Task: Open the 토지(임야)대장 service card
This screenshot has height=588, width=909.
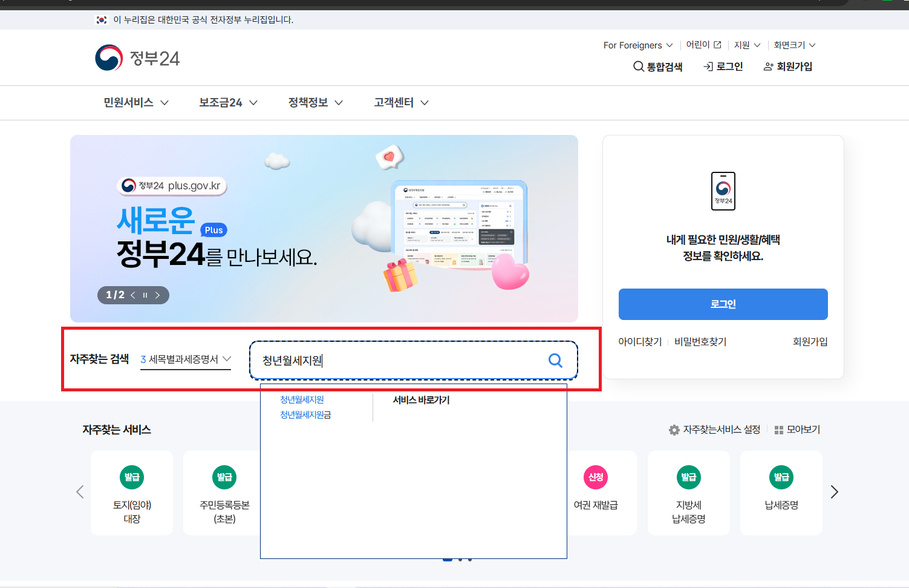Action: [x=132, y=493]
